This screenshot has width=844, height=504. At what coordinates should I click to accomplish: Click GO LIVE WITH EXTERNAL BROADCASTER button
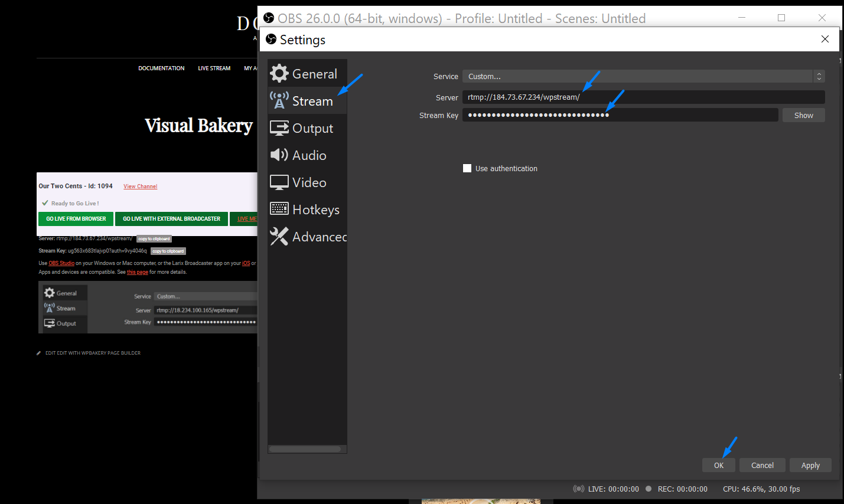(x=171, y=219)
